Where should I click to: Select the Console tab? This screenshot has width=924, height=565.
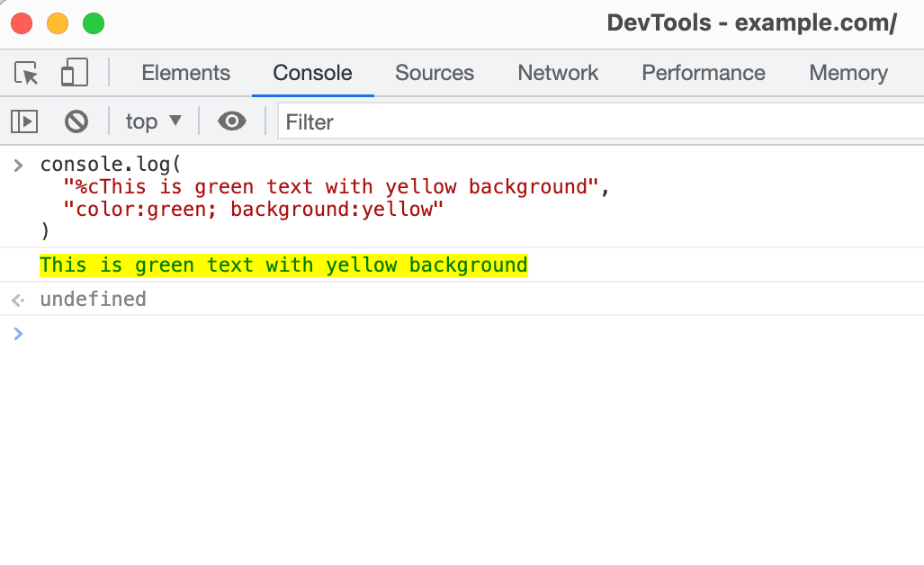point(312,73)
